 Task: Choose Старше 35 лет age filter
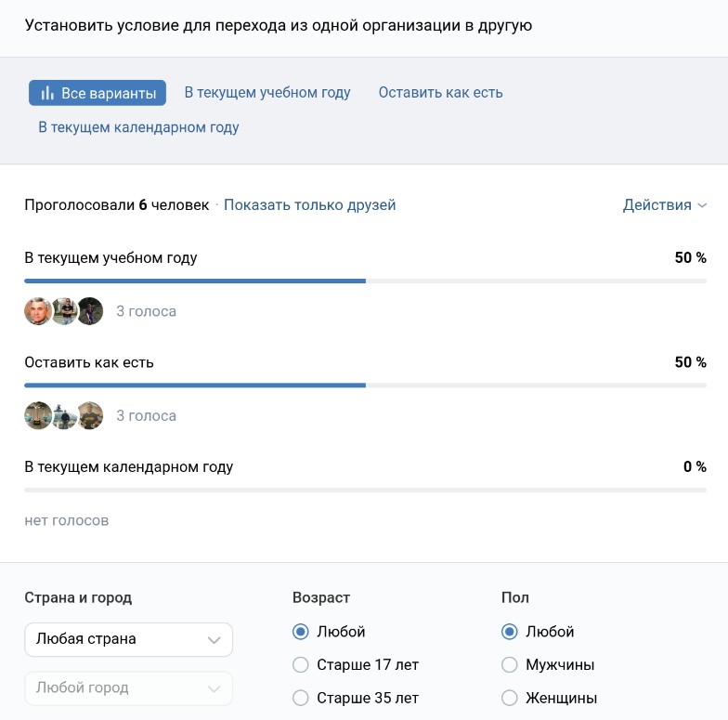click(x=300, y=698)
